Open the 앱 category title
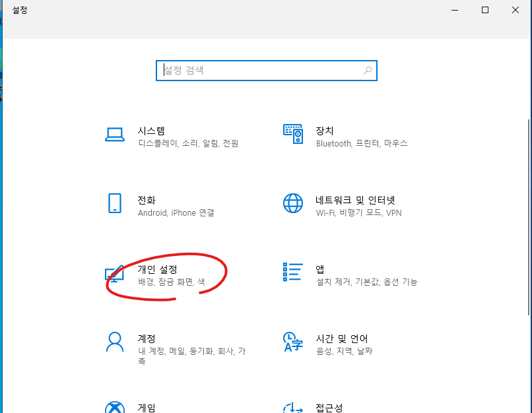The height and width of the screenshot is (413, 532). point(320,269)
